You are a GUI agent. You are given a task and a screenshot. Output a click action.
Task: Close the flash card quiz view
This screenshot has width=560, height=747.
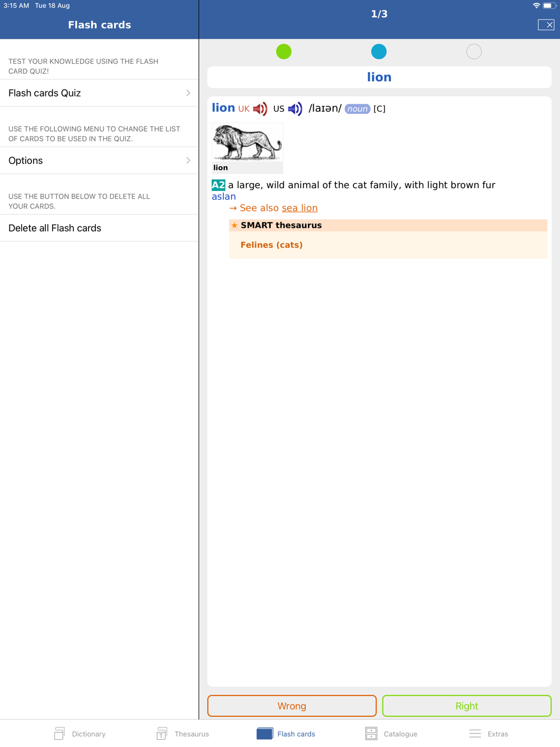[546, 25]
